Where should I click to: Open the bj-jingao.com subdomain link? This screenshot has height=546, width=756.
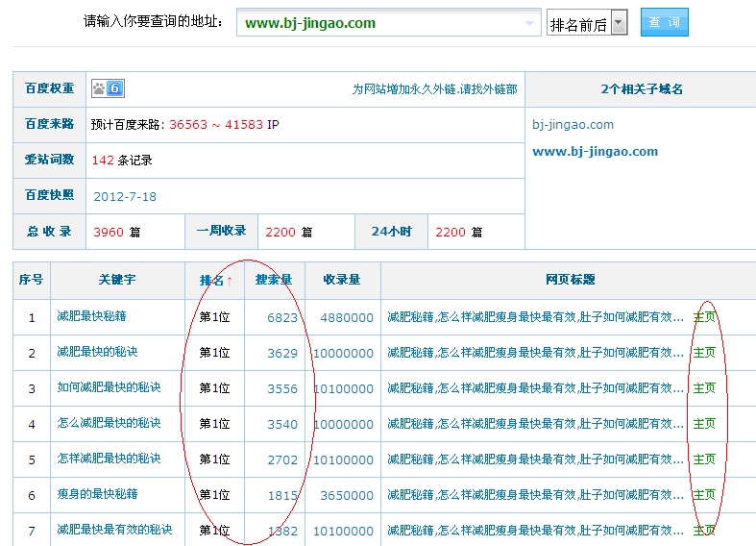(x=573, y=124)
